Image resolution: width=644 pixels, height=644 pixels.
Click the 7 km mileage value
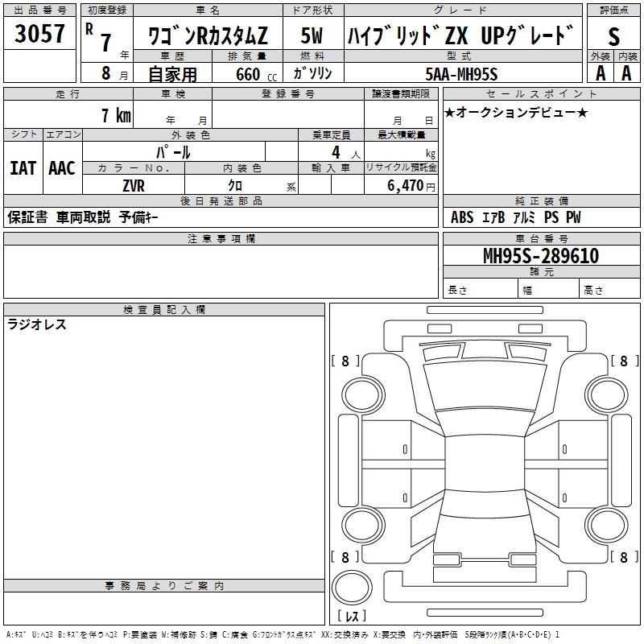click(115, 115)
